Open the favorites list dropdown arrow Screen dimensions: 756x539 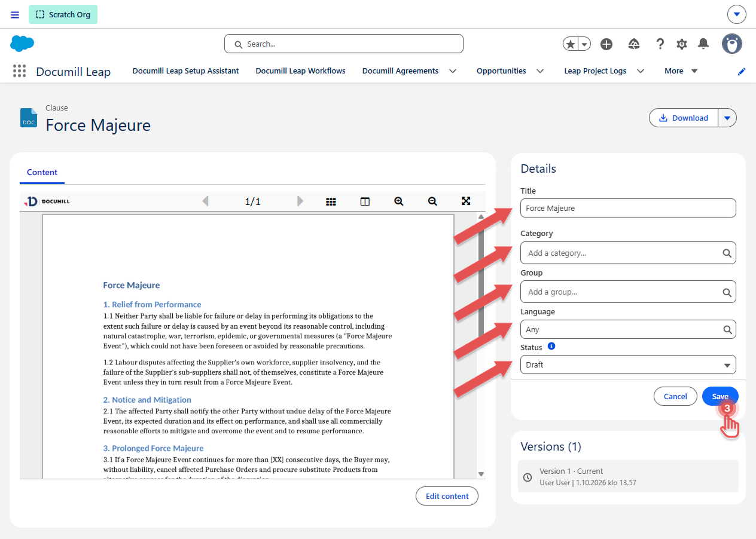coord(584,44)
